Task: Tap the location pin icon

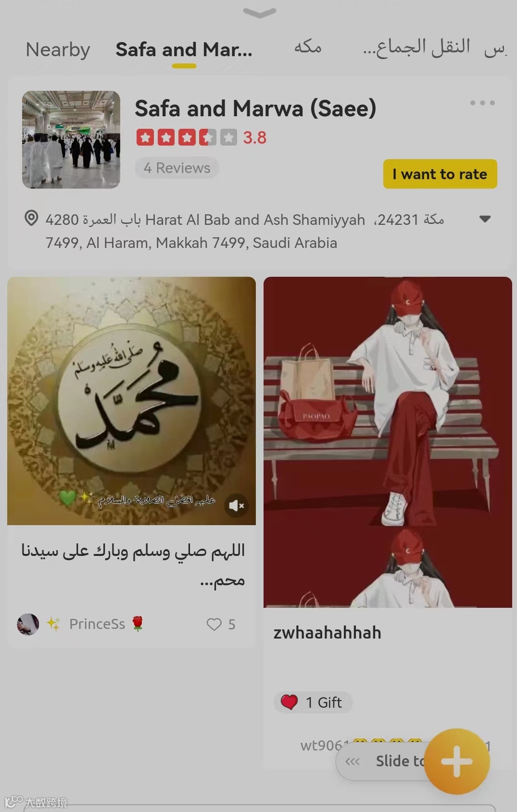Action: 31,219
